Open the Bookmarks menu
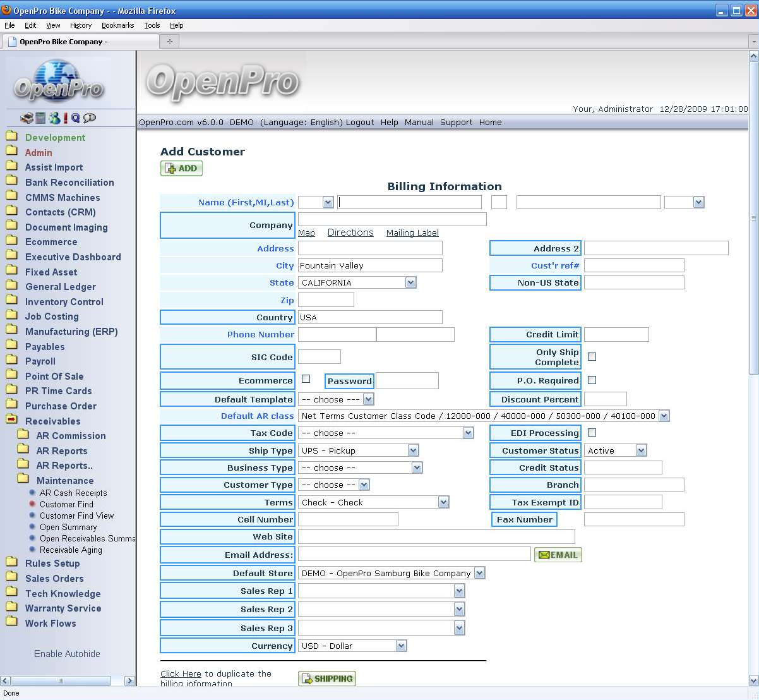Image resolution: width=759 pixels, height=700 pixels. [x=117, y=25]
